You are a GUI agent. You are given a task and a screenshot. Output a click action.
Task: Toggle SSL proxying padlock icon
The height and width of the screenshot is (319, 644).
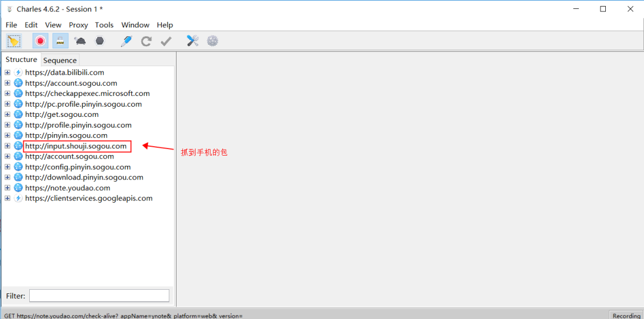click(60, 41)
